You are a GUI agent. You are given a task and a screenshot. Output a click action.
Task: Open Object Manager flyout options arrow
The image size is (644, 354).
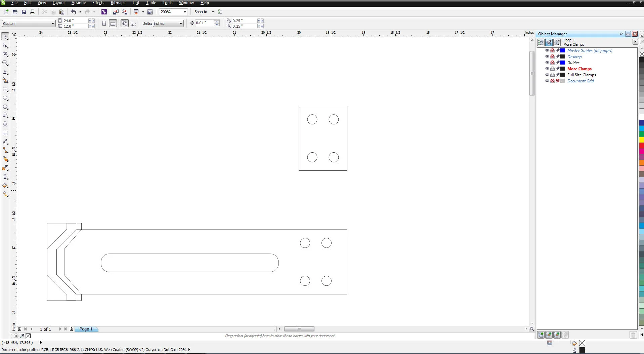[635, 42]
